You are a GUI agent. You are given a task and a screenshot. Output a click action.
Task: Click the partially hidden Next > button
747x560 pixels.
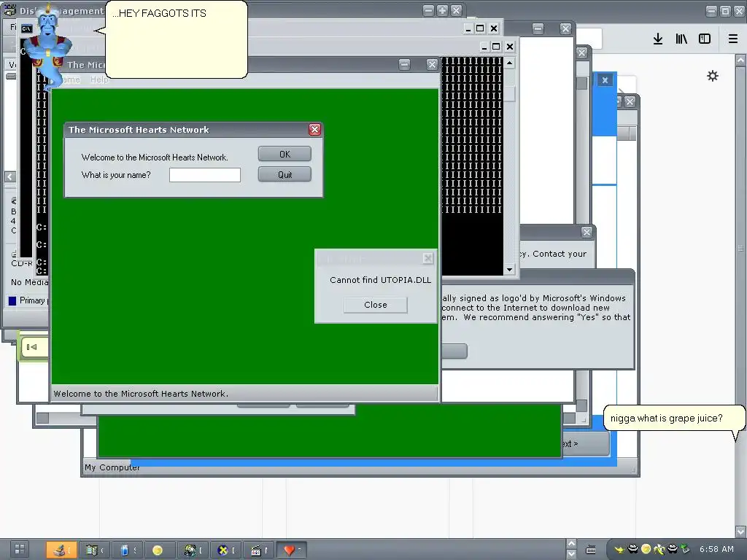(584, 443)
